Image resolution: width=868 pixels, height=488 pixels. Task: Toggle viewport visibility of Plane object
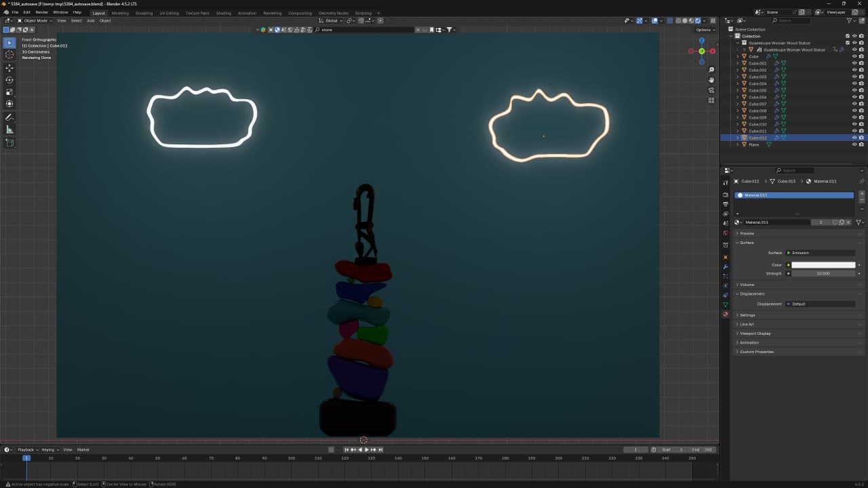pos(854,144)
